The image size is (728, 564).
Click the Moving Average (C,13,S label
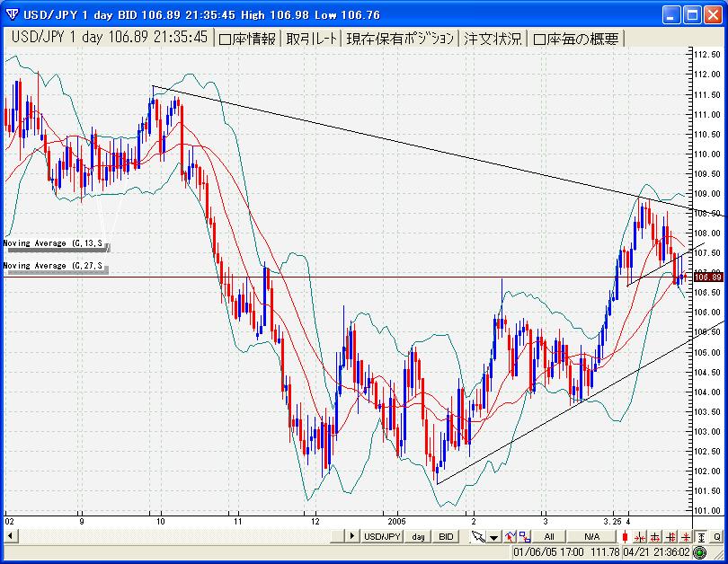tap(53, 243)
